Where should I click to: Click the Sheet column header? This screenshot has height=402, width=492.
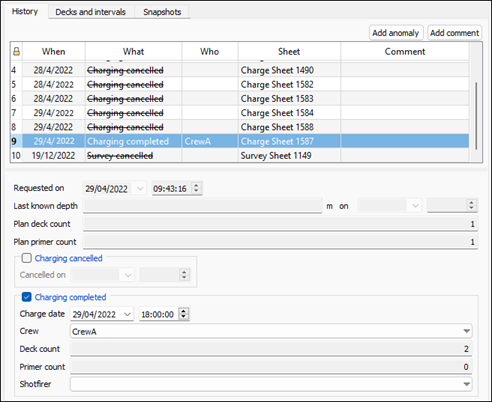coord(289,52)
